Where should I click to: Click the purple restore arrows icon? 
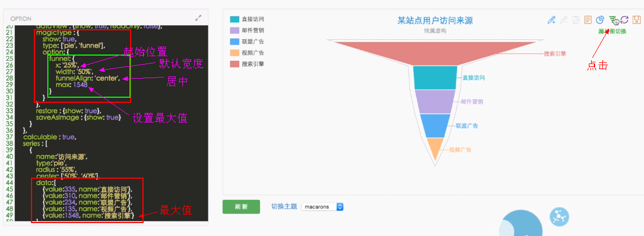(x=624, y=20)
